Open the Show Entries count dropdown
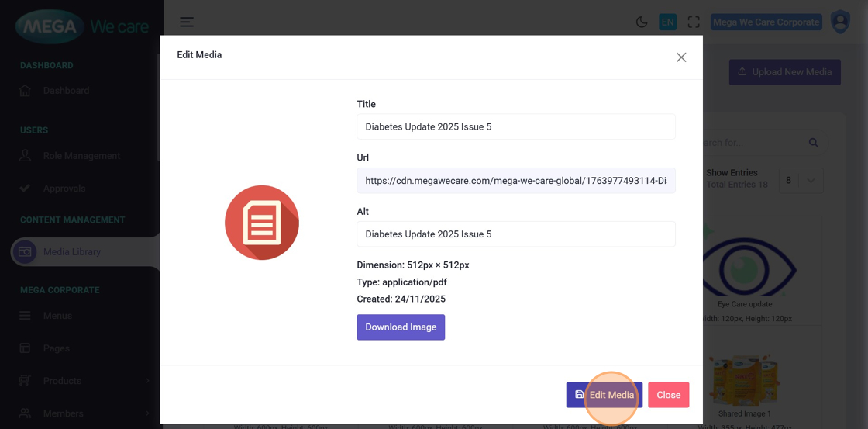The height and width of the screenshot is (429, 868). point(800,181)
